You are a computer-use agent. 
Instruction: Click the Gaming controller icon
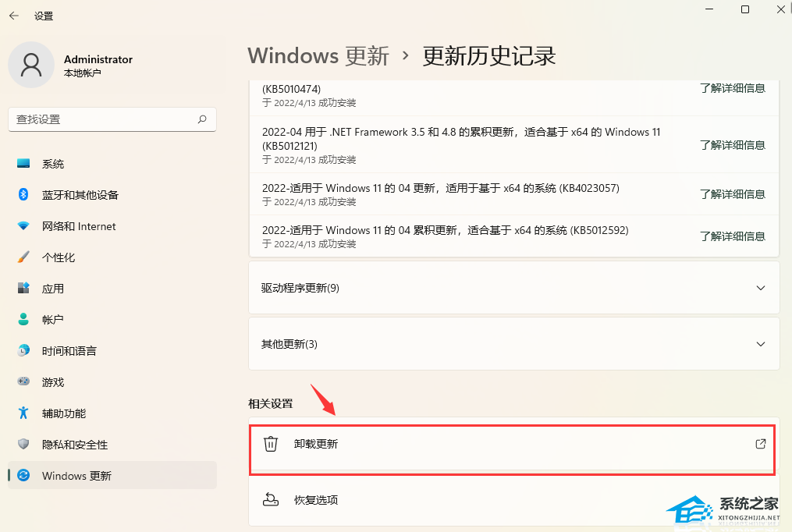[x=23, y=382]
